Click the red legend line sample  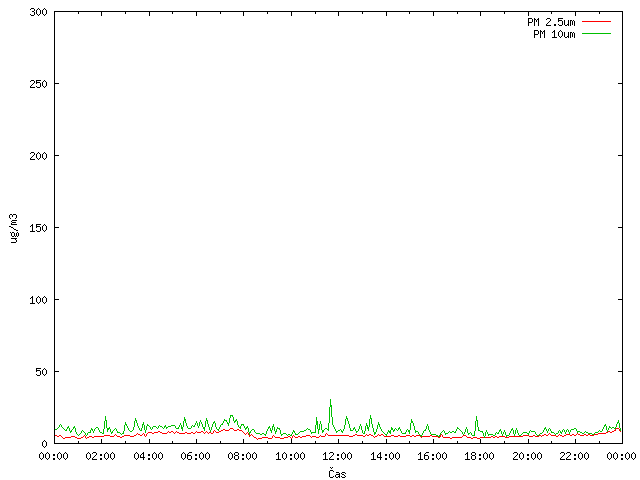pos(596,22)
